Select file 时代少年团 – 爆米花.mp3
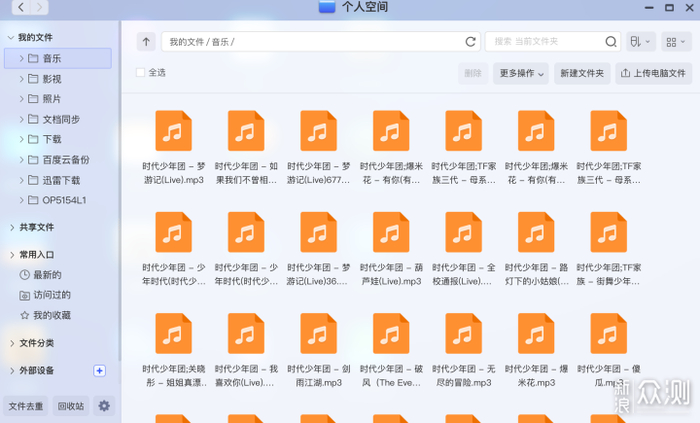The image size is (700, 423). (x=536, y=350)
